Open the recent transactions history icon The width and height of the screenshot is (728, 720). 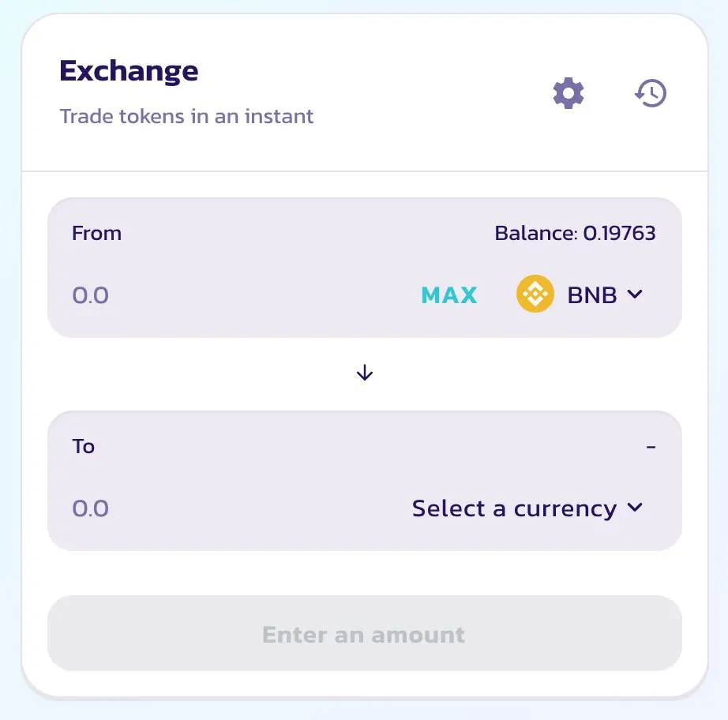coord(651,93)
